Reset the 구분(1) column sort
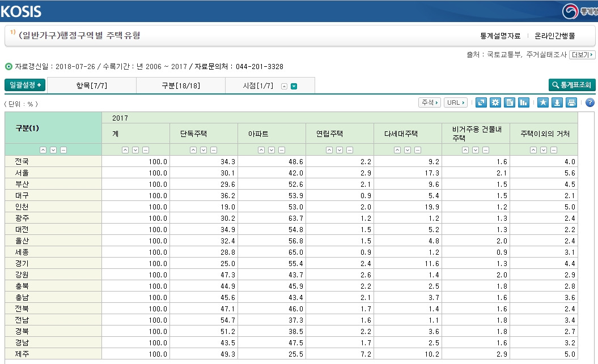 tap(63, 150)
